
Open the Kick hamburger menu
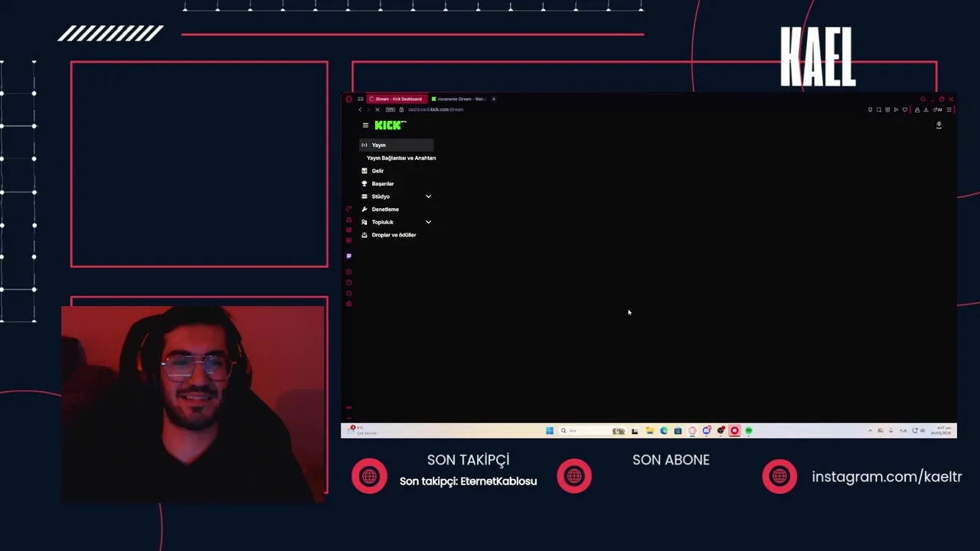[365, 126]
